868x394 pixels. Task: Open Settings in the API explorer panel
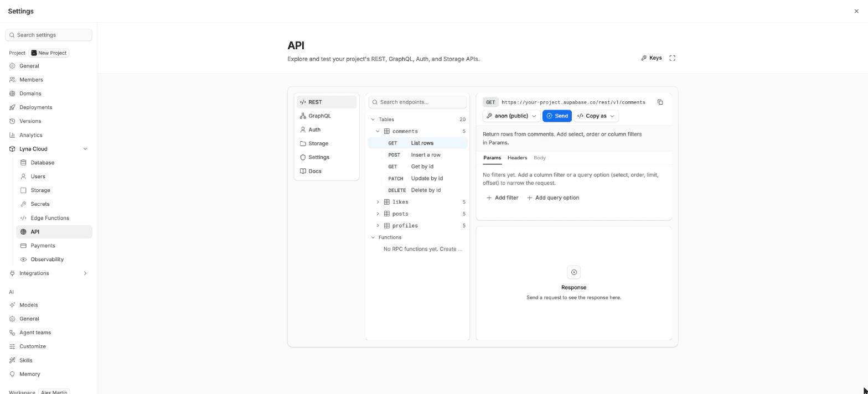(327, 158)
